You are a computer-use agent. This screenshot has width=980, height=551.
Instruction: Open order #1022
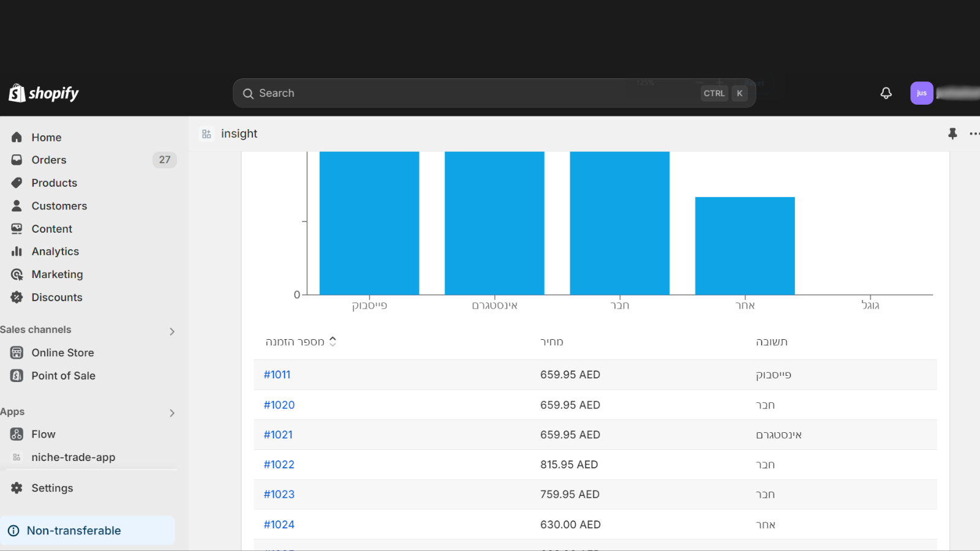(x=279, y=465)
